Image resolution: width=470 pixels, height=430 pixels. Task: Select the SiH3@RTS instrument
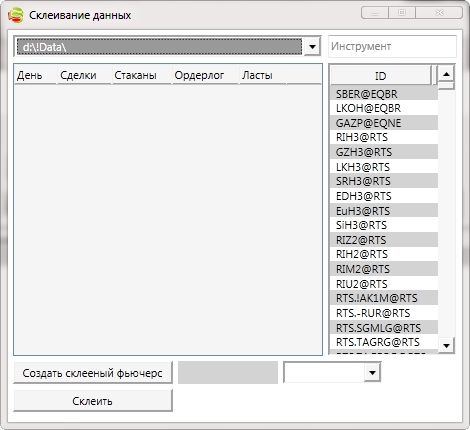click(384, 225)
